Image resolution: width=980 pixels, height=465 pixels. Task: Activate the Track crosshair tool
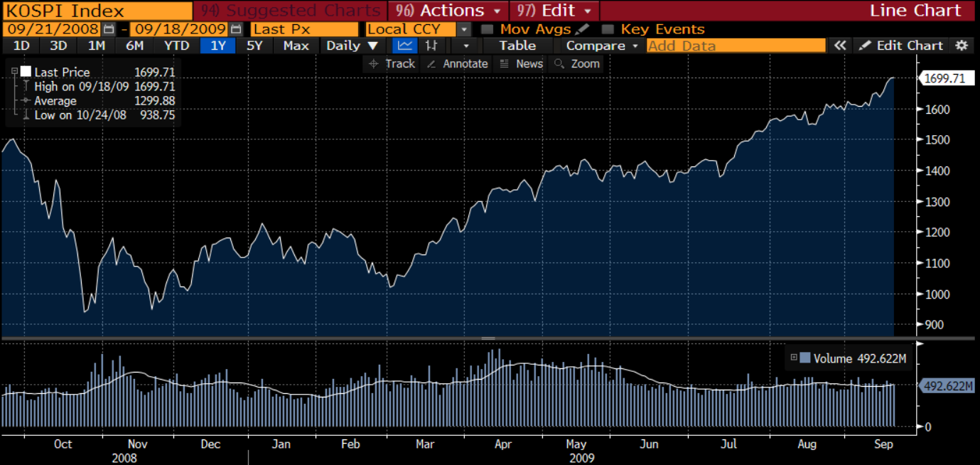click(x=392, y=63)
